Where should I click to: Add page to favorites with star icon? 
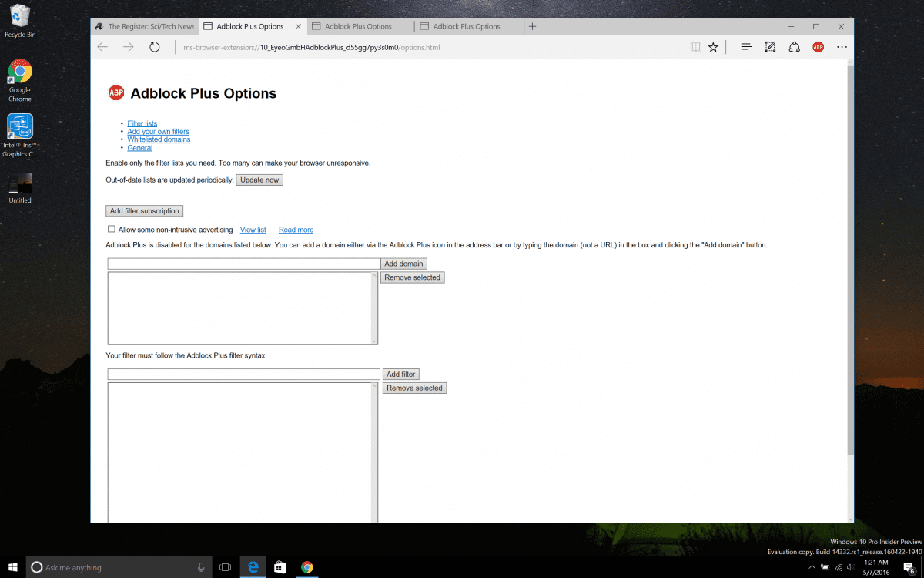tap(713, 47)
